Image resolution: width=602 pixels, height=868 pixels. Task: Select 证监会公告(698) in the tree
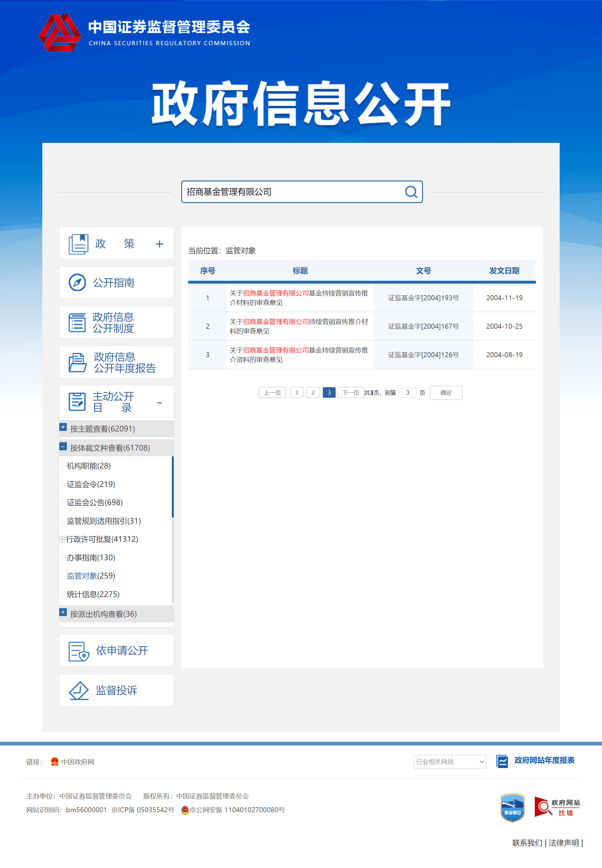coord(95,502)
